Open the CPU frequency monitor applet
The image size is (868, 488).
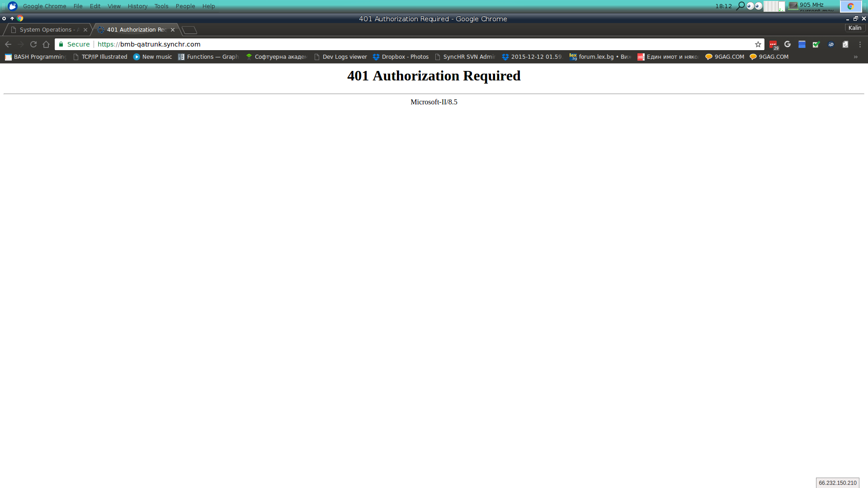[812, 6]
